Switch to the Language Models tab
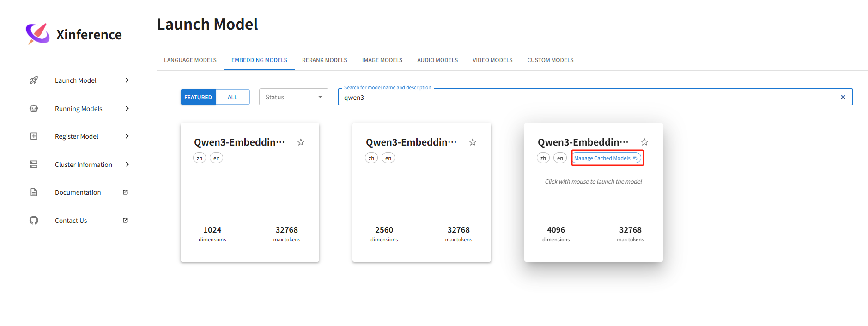 click(190, 60)
